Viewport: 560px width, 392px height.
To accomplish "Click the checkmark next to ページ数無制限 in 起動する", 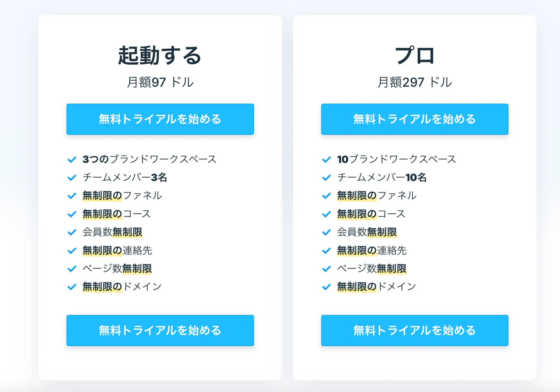I will click(72, 269).
